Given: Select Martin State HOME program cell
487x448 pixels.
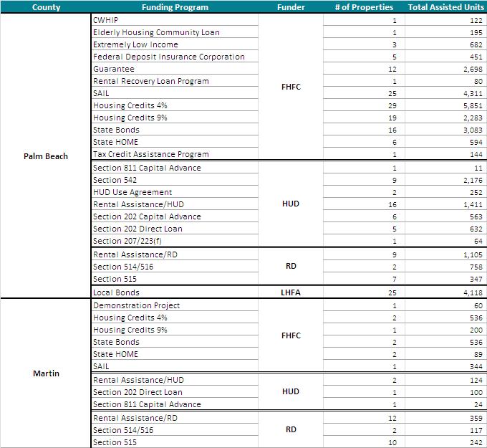Looking at the screenshot, I should pos(175,354).
